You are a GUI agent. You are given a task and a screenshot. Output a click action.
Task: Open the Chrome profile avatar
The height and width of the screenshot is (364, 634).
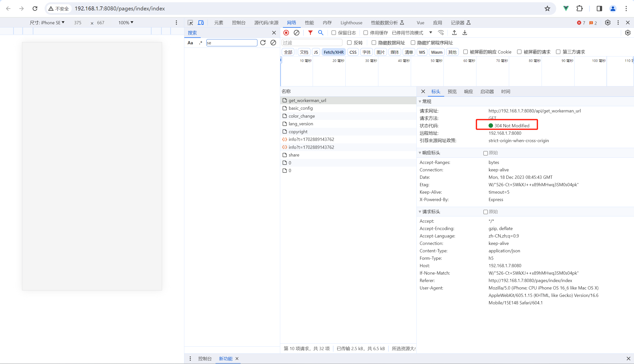coord(613,8)
